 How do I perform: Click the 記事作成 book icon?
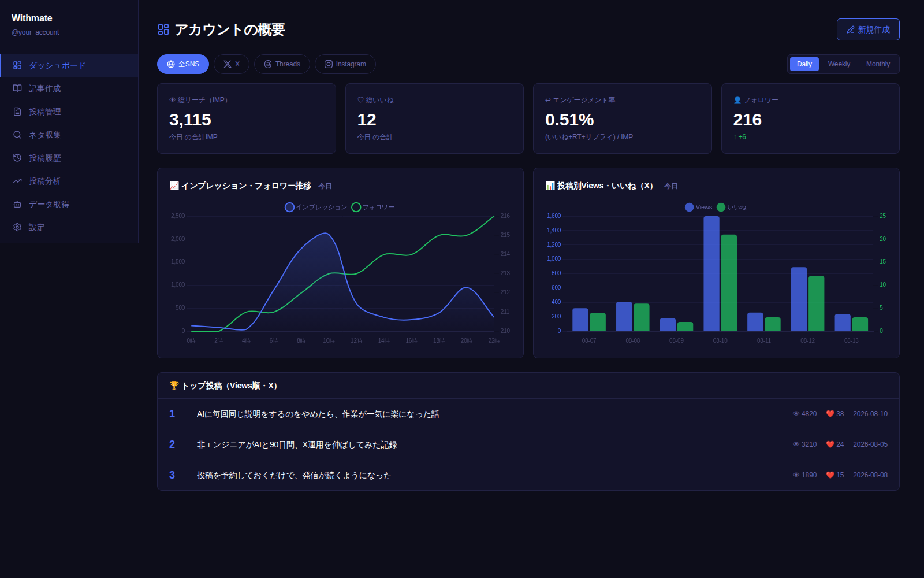17,88
